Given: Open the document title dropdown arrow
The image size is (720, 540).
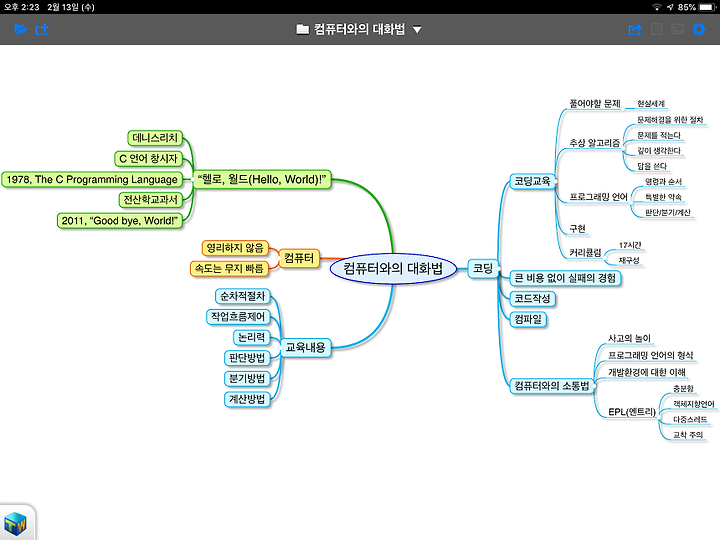Looking at the screenshot, I should 417,30.
